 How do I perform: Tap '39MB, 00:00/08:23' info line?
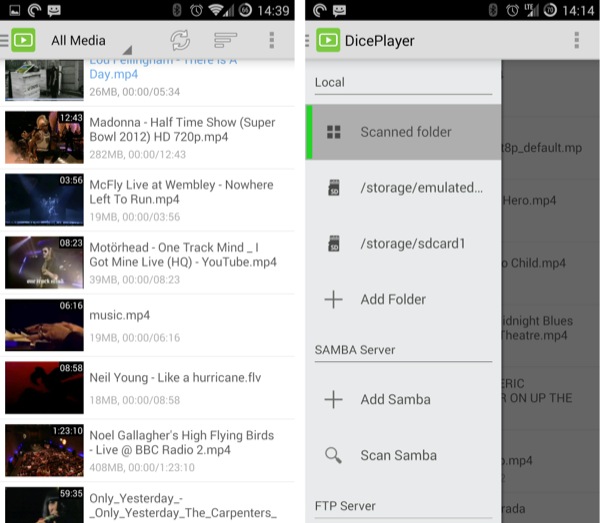tap(134, 280)
